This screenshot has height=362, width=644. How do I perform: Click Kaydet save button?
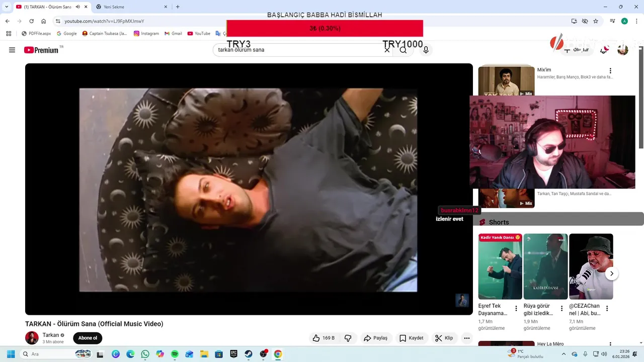[x=411, y=338]
